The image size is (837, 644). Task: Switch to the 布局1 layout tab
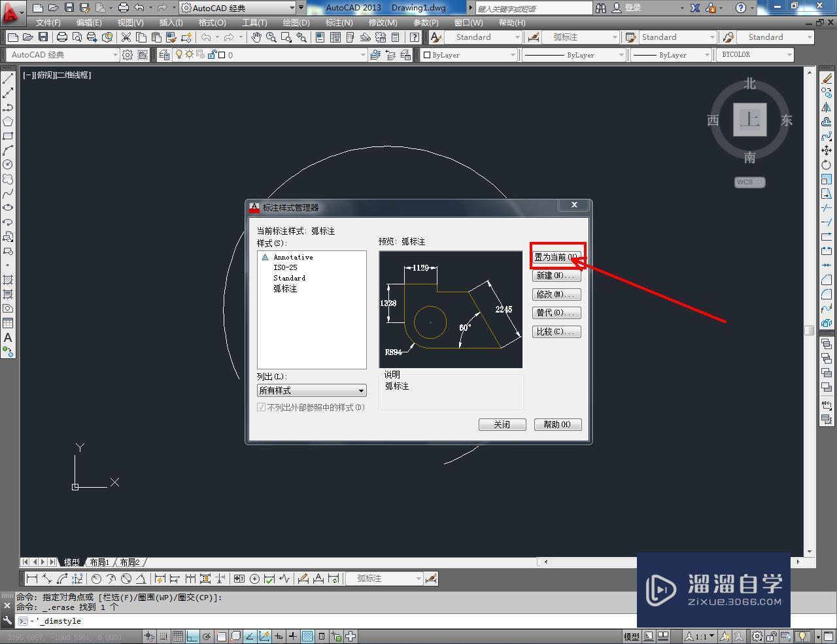(x=99, y=562)
